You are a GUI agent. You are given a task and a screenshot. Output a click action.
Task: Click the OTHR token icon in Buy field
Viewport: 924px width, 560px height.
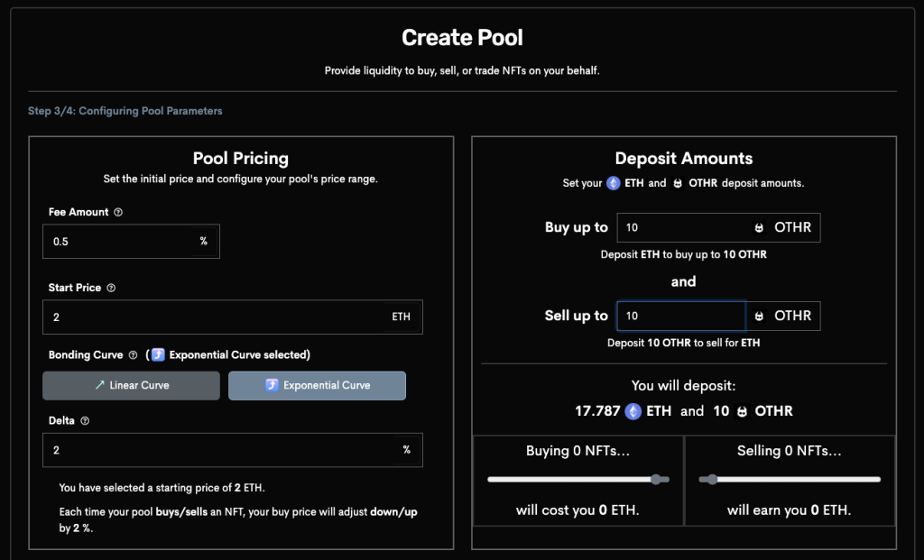tap(759, 227)
